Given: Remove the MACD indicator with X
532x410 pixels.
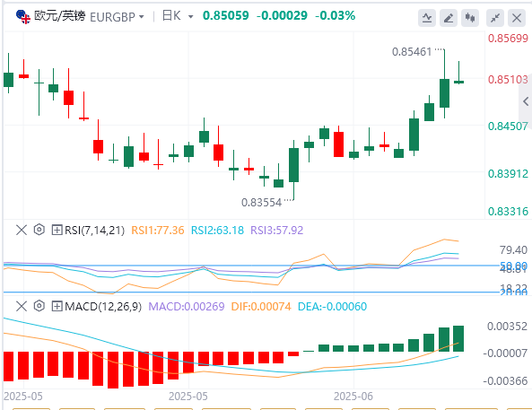Looking at the screenshot, I should coord(22,307).
